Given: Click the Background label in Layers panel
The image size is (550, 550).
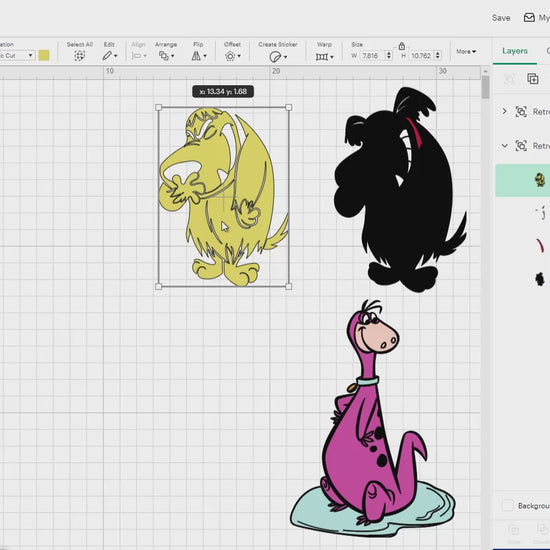Looking at the screenshot, I should (534, 505).
